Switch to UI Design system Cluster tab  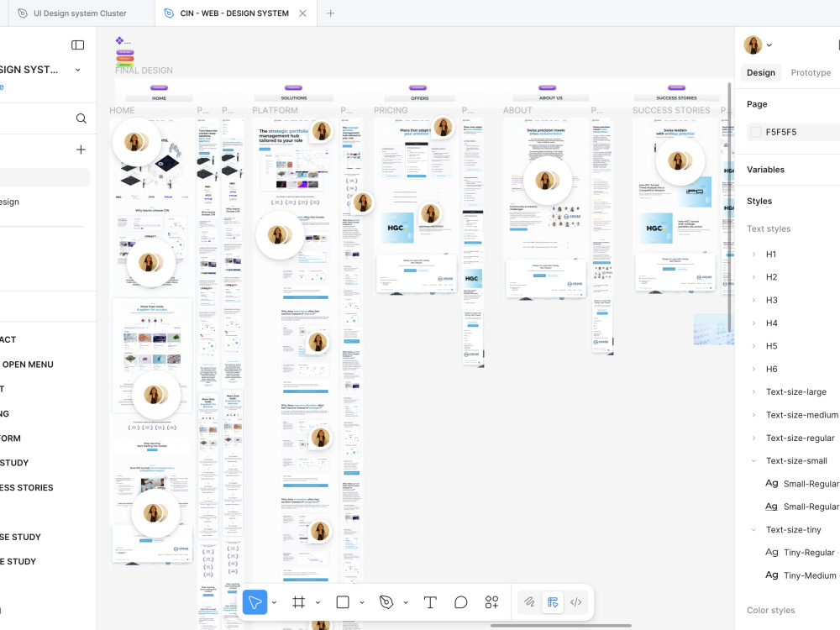tap(80, 13)
